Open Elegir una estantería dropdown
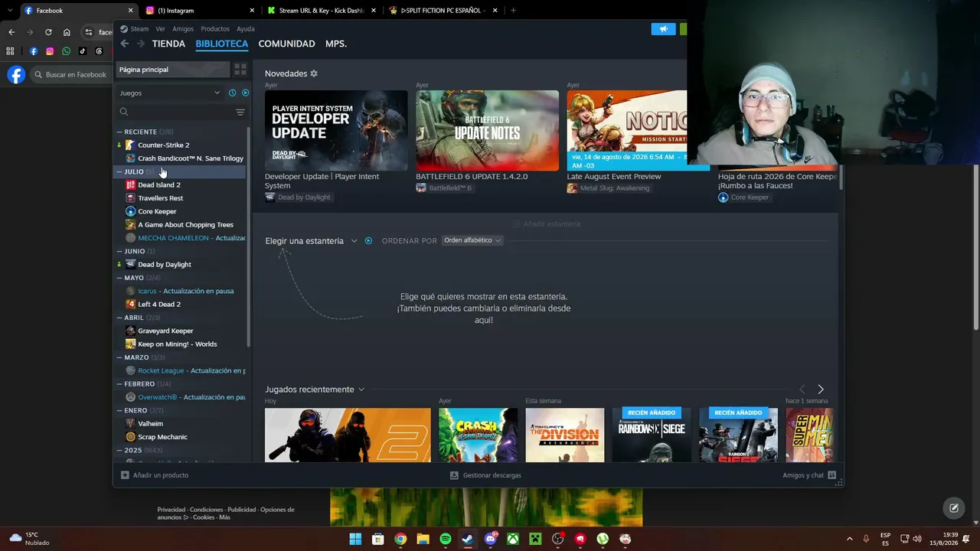980x551 pixels. point(311,241)
